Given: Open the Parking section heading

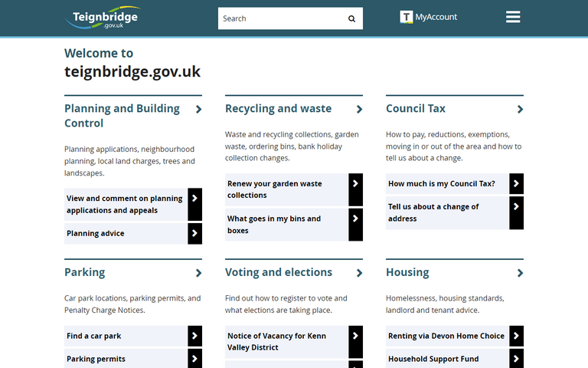Looking at the screenshot, I should pos(85,272).
